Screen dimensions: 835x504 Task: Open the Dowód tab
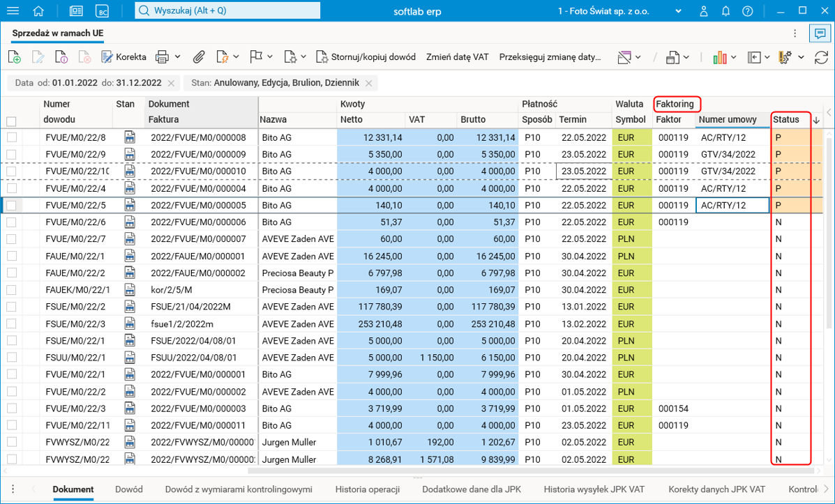[x=129, y=489]
